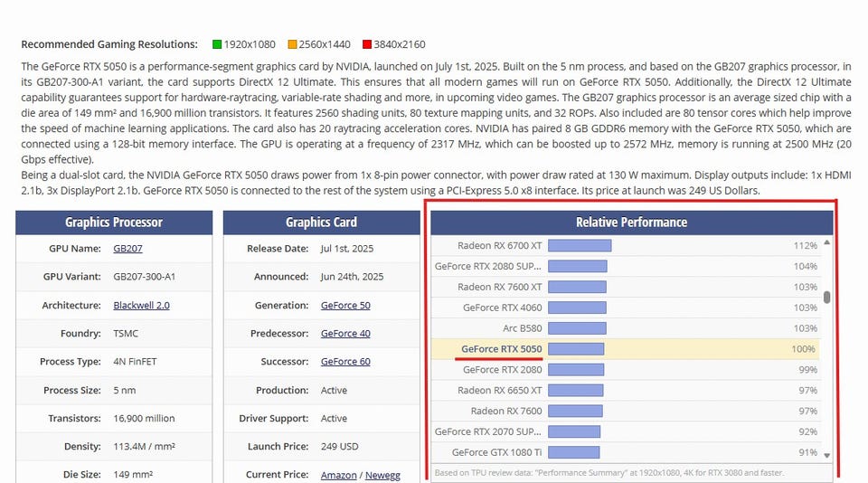
Task: Click the GB207-300-A1 GPU variant value
Action: [x=144, y=277]
